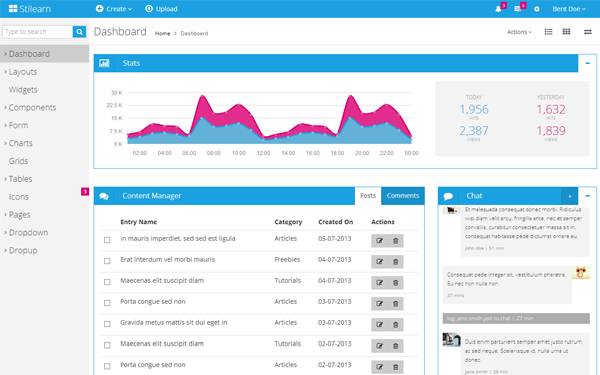Tick checkbox for Porta congue dated 02-07-2013
600x375 pixels.
coord(107,366)
